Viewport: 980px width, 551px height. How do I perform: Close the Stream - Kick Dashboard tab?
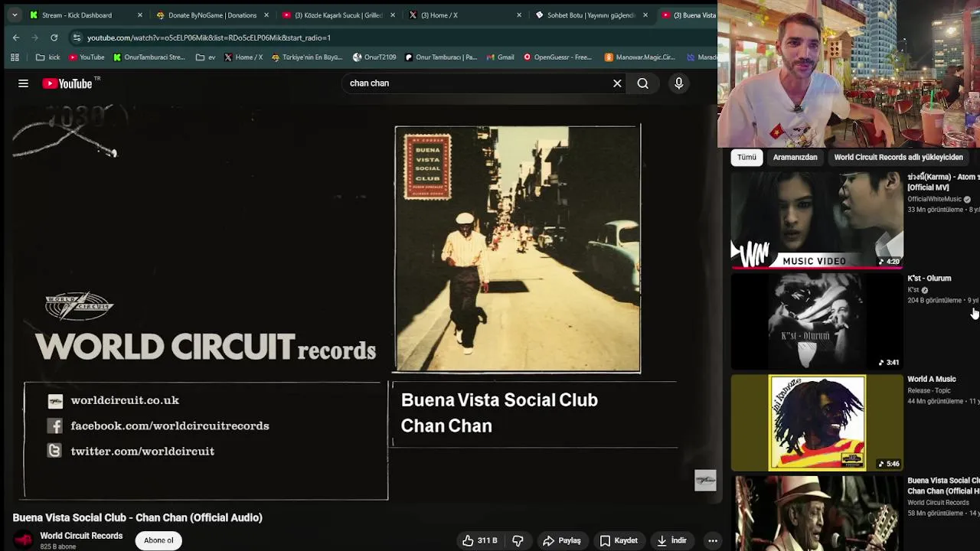[139, 15]
